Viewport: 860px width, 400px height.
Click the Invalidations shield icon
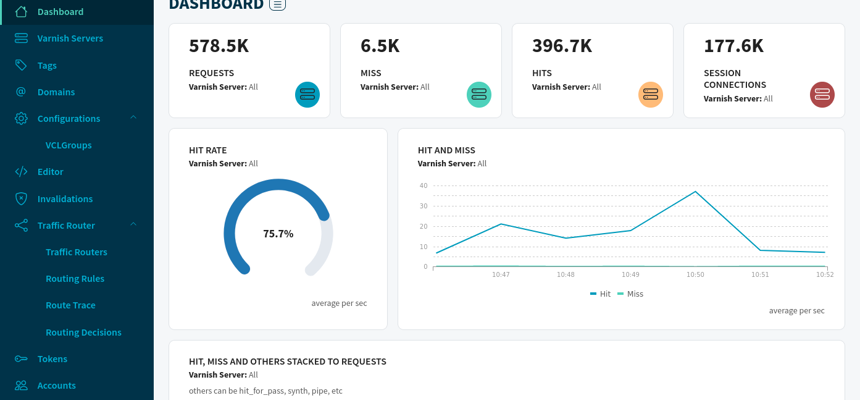pyautogui.click(x=21, y=199)
